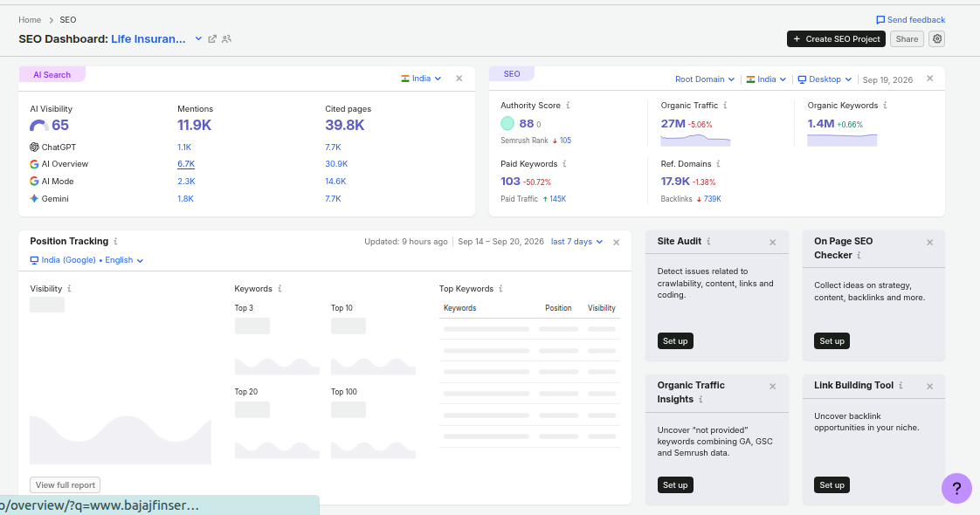
Task: Click the Organic Traffic trend sparkline chart
Action: (695, 139)
